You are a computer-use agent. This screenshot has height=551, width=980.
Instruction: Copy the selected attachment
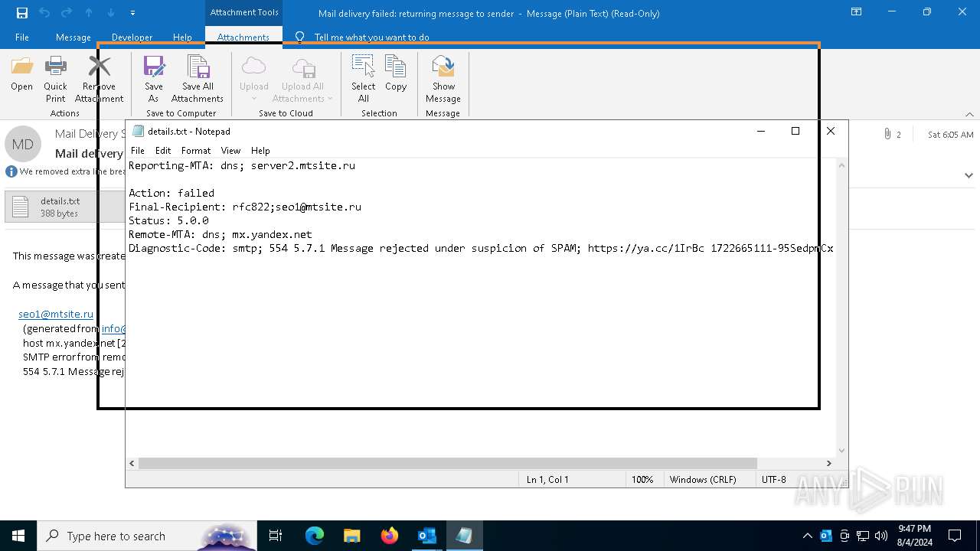[x=396, y=74]
